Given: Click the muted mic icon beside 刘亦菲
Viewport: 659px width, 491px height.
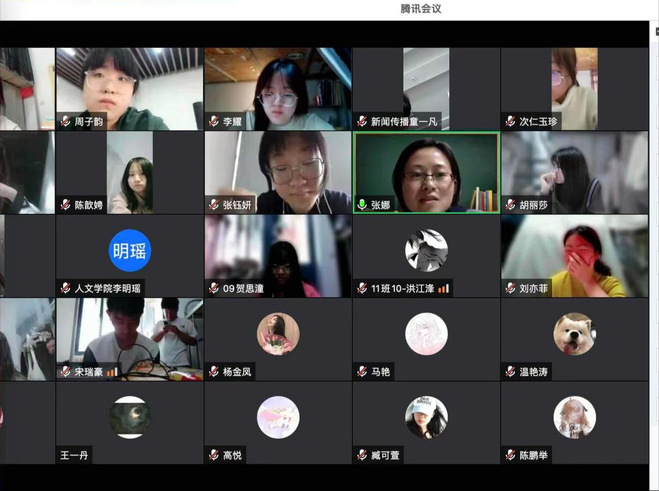Looking at the screenshot, I should [x=510, y=288].
